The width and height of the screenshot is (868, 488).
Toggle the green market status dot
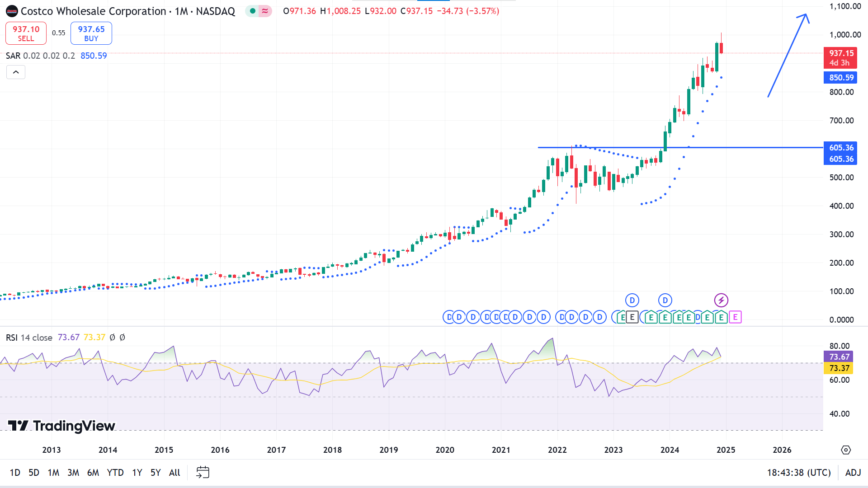[252, 11]
